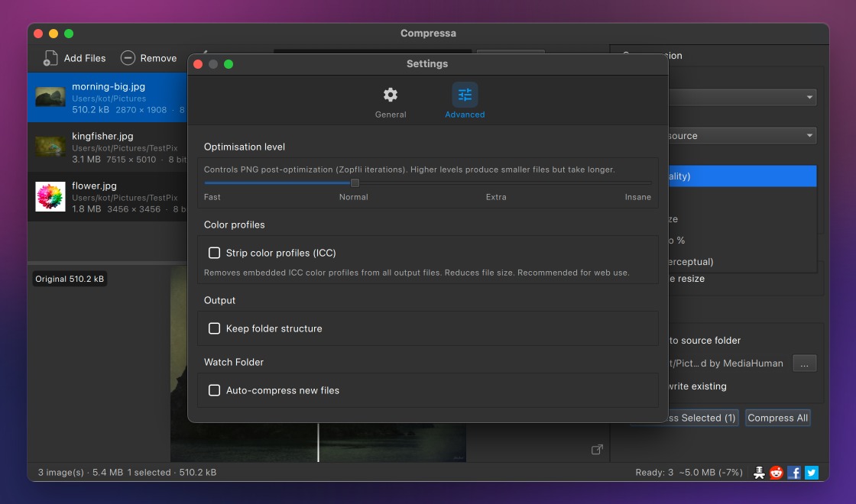The width and height of the screenshot is (856, 504).
Task: Click the 'Ready: 3 ~5.0 MB (-7%)' status
Action: (689, 473)
